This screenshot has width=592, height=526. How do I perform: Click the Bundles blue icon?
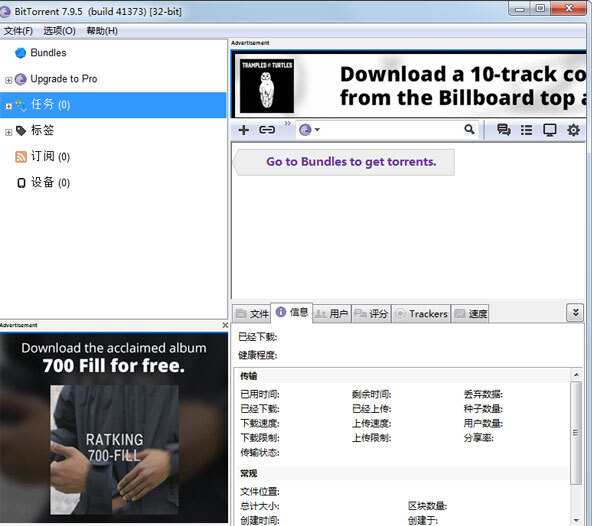(21, 53)
